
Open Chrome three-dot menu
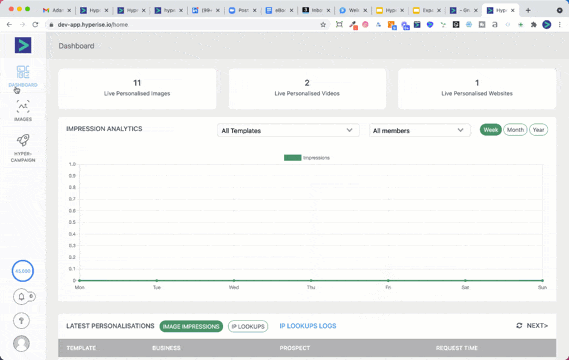(x=560, y=24)
